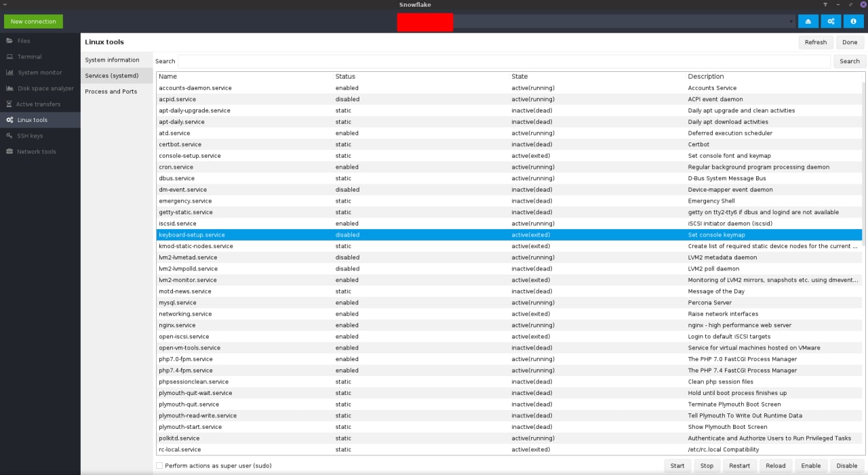Open System information tab

coord(117,60)
